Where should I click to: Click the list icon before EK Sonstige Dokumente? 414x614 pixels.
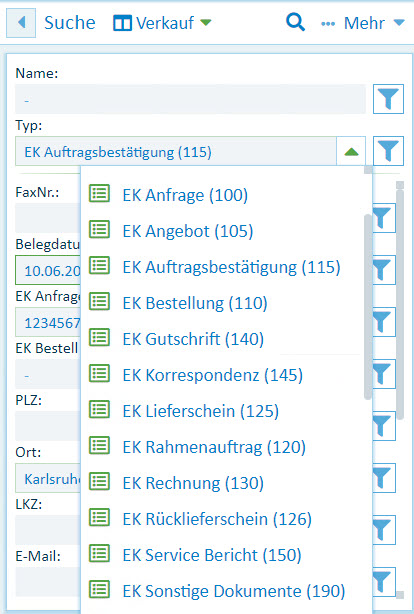99,590
